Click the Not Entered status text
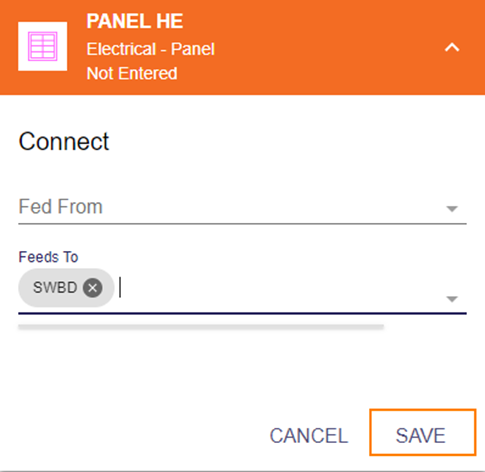485x472 pixels. tap(132, 73)
